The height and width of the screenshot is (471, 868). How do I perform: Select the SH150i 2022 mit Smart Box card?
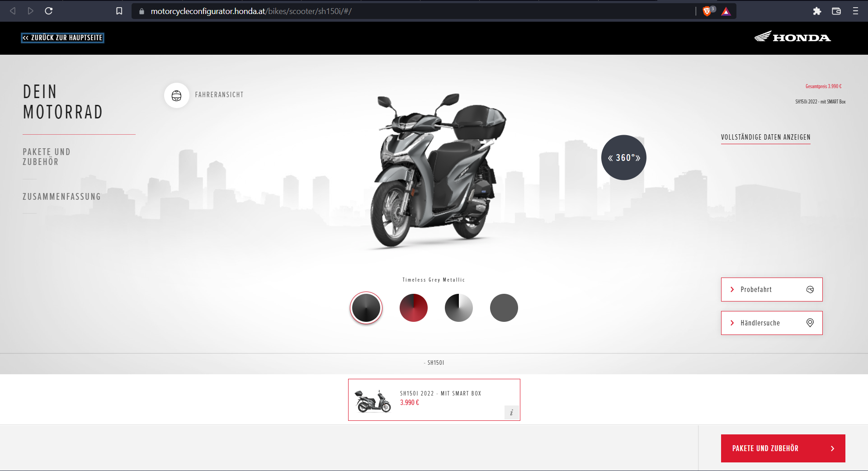click(434, 400)
